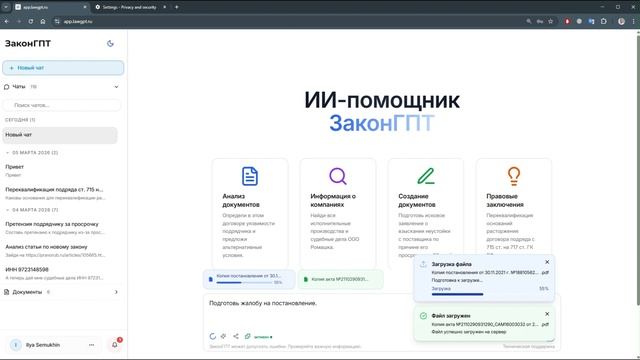This screenshot has height=360, width=640.
Task: Open the password key icon in address bar
Action: pyautogui.click(x=540, y=21)
